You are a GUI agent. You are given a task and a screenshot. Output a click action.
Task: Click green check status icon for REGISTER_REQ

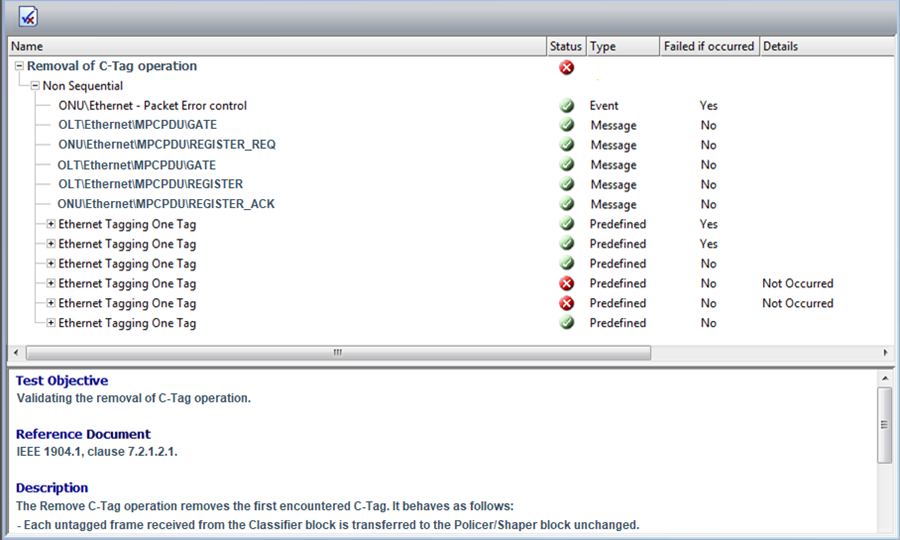567,145
